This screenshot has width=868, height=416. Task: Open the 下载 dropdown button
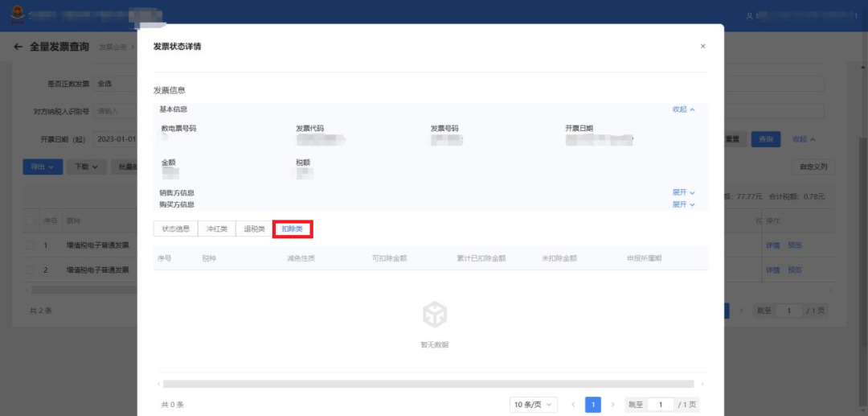[x=86, y=167]
